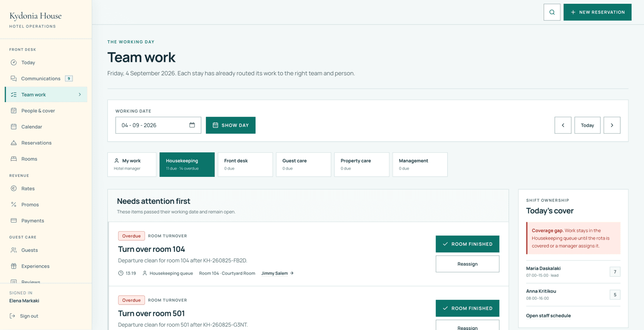
Task: Select the Housekeeping tab
Action: tap(187, 165)
